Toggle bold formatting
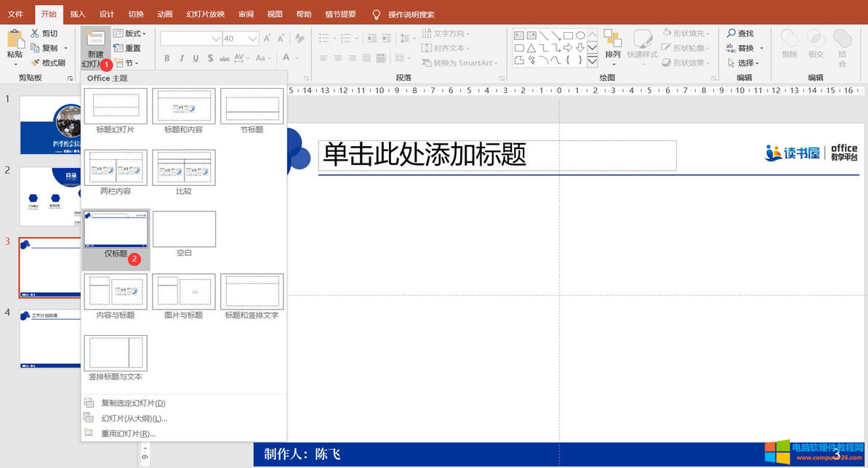Screen dimensions: 868x468 click(166, 57)
